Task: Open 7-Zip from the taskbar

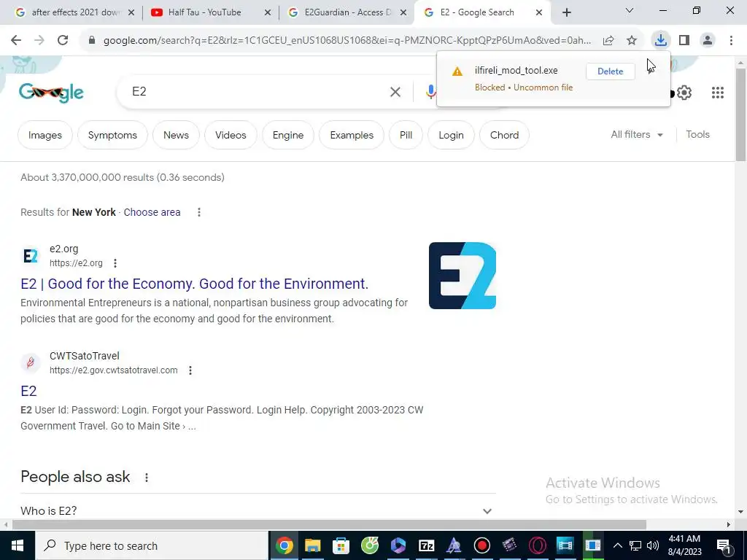Action: pyautogui.click(x=426, y=545)
